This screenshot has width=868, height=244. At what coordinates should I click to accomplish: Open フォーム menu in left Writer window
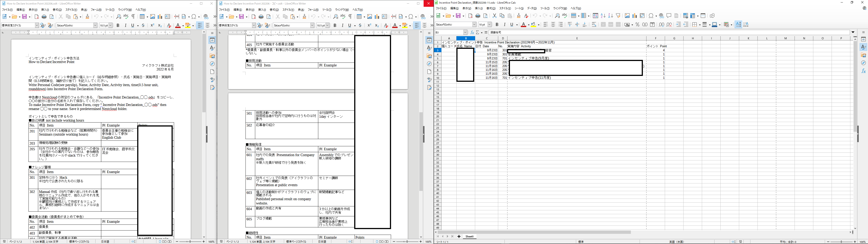(96, 10)
